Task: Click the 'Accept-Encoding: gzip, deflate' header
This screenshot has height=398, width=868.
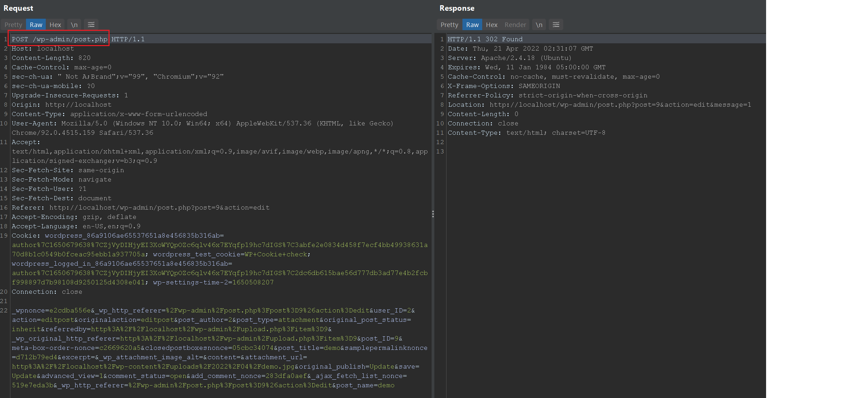Action: (74, 217)
